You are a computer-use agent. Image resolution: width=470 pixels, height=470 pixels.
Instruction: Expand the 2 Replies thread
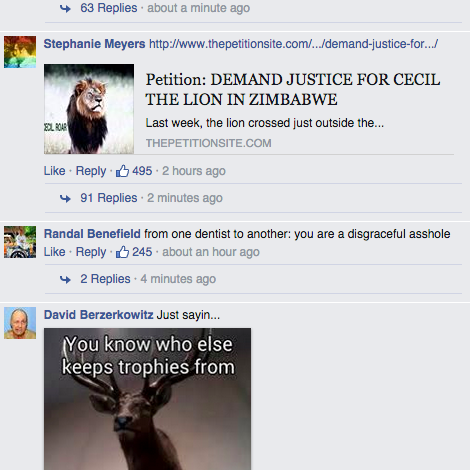(x=105, y=279)
